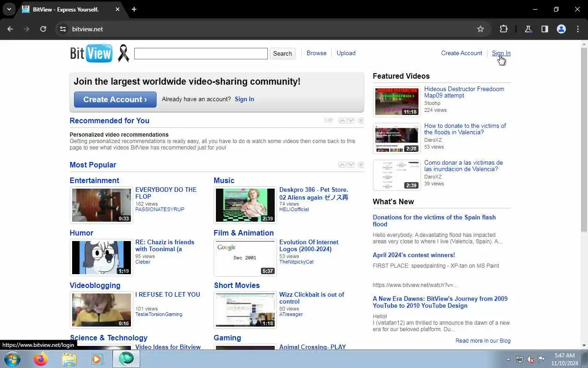The height and width of the screenshot is (368, 588).
Task: Open the Chrome profile avatar
Action: [561, 29]
